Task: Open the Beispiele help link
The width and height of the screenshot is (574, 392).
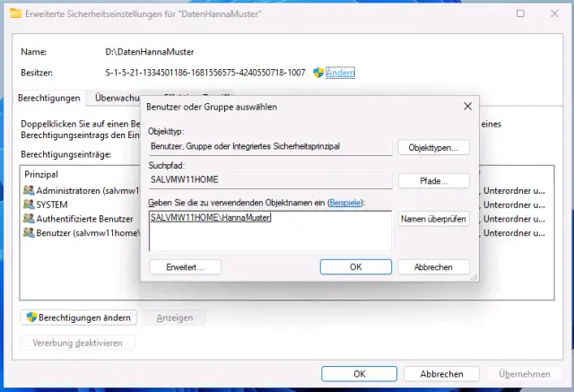Action: point(344,203)
